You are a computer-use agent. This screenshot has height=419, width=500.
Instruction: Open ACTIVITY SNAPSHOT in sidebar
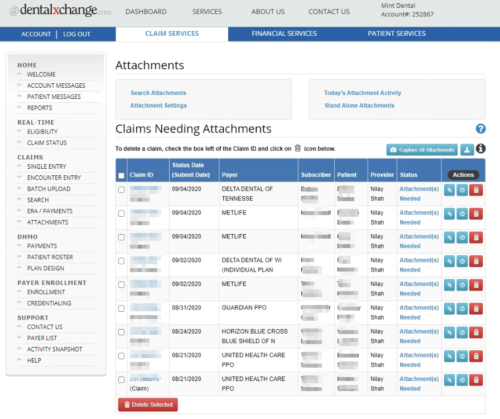(x=54, y=349)
